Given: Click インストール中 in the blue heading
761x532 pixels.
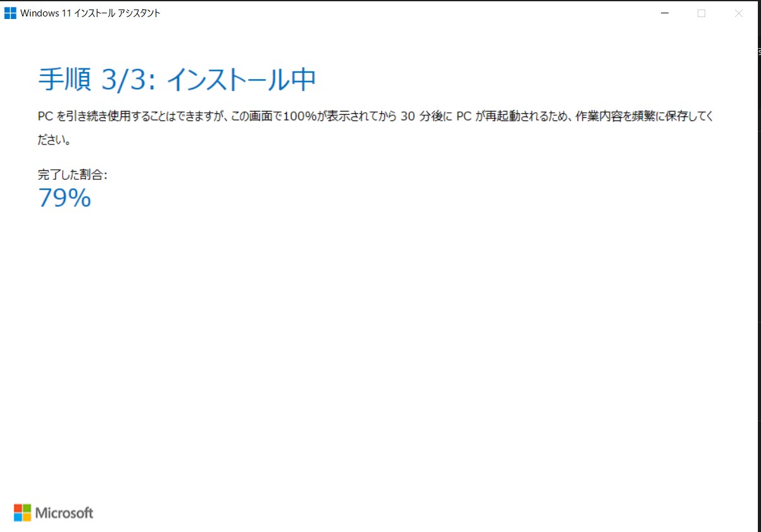Looking at the screenshot, I should click(x=241, y=80).
